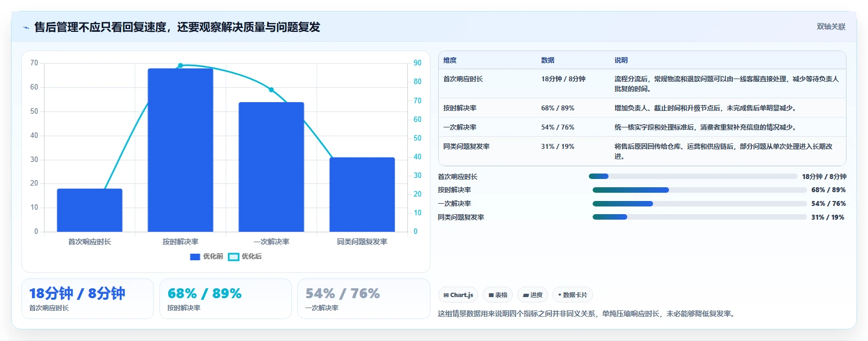Click the description starting with 将售后原因回传
The height and width of the screenshot is (341, 868).
click(x=723, y=152)
